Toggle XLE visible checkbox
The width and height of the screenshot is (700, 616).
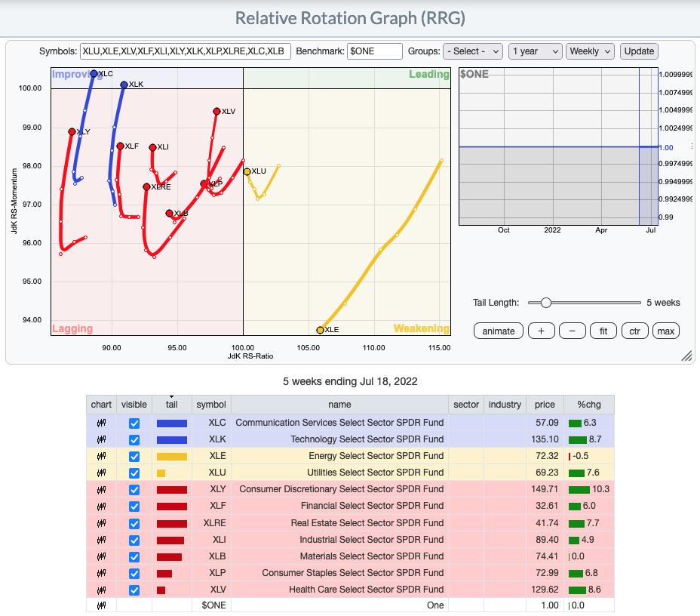(134, 457)
